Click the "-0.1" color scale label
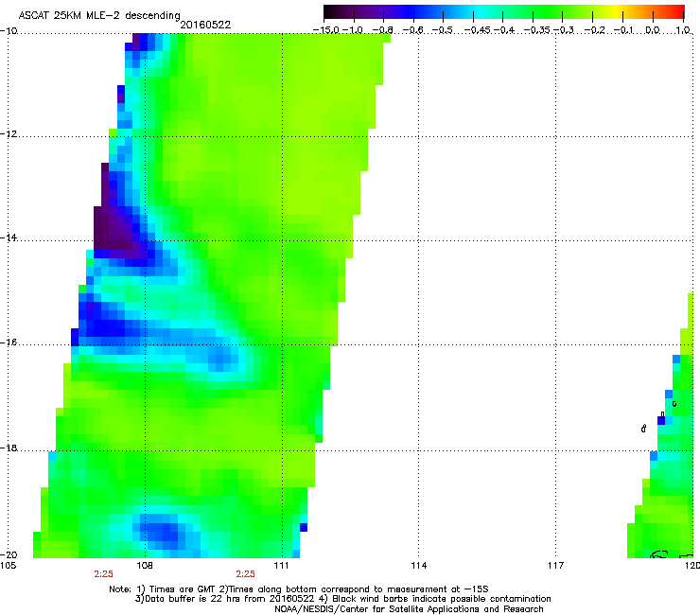Viewport: 700px width, 615px height. (x=624, y=30)
